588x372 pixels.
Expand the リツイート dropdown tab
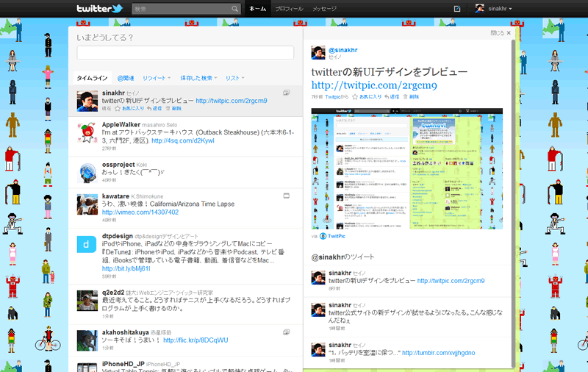click(x=157, y=78)
